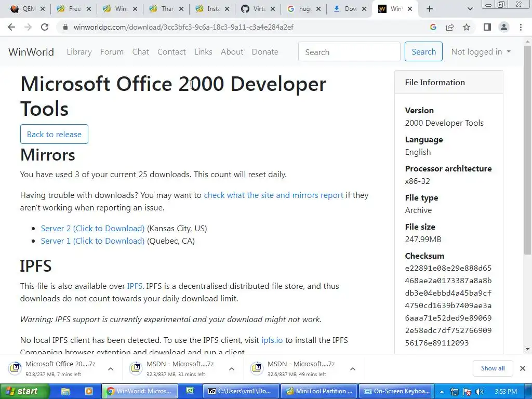Click the Back to release button
Viewport: 532px width, 399px height.
tap(54, 134)
